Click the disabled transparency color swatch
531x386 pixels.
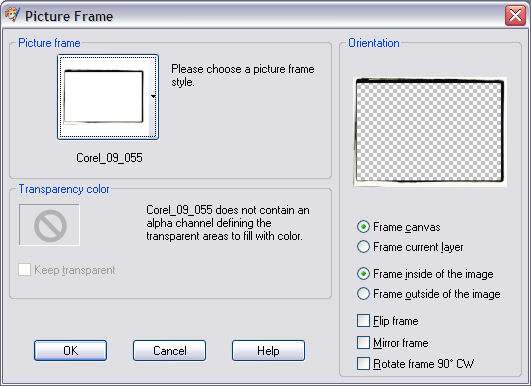[x=49, y=225]
